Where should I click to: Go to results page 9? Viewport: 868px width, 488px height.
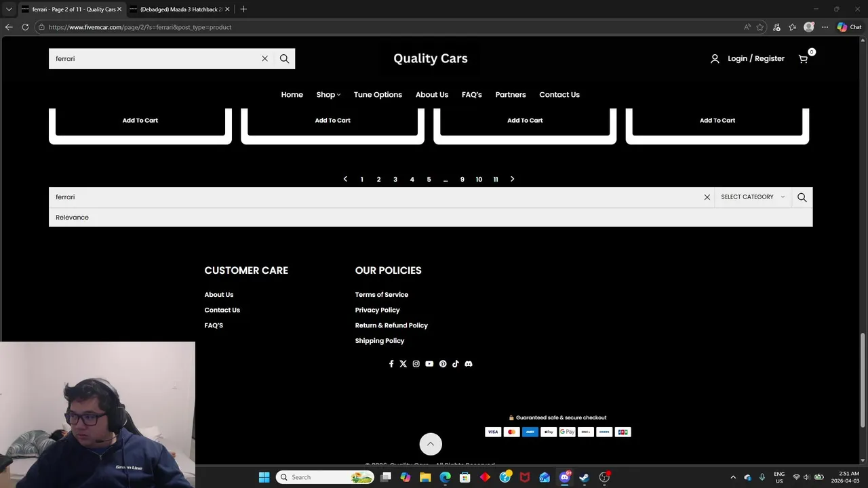click(462, 180)
